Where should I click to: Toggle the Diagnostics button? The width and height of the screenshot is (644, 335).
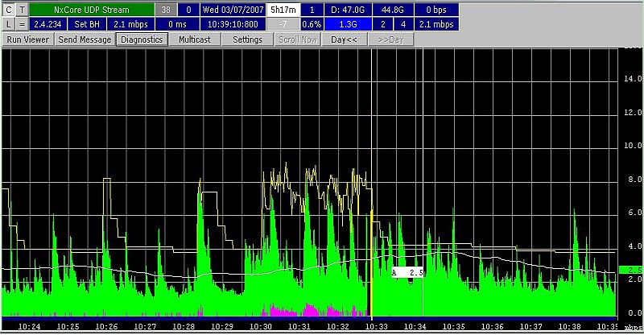142,39
